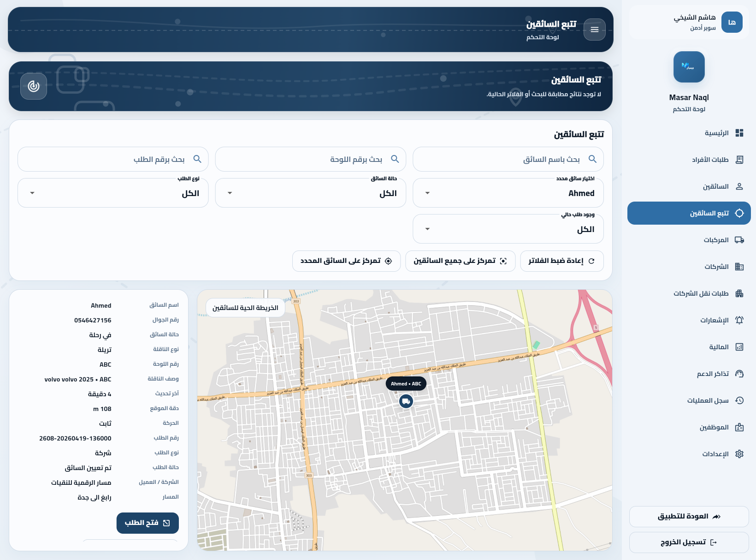Image resolution: width=756 pixels, height=560 pixels.
Task: Click the truck marker on the map
Action: (406, 401)
